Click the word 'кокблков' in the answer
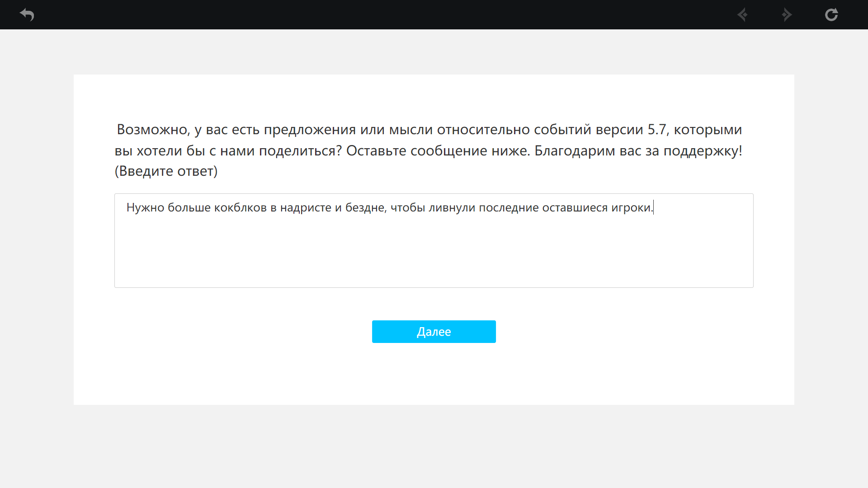This screenshot has width=868, height=488. (240, 207)
